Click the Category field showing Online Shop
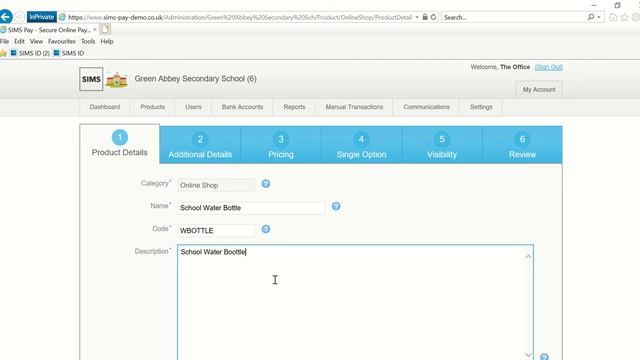This screenshot has width=640, height=360. pyautogui.click(x=216, y=185)
